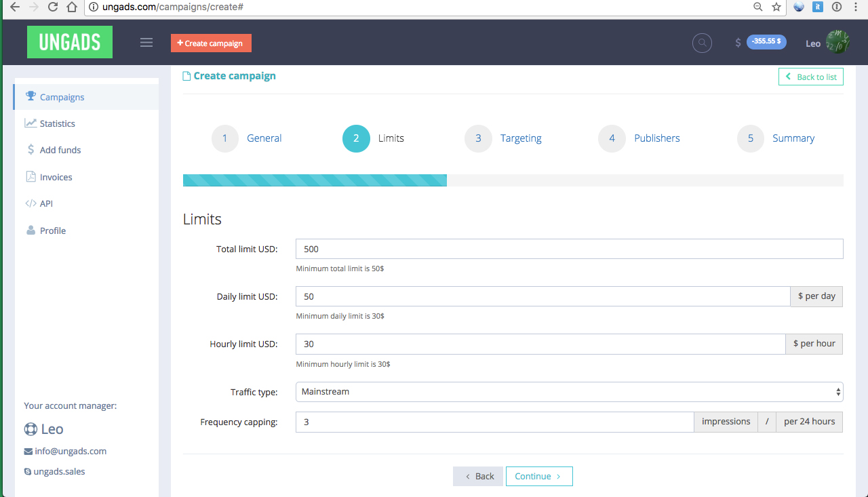This screenshot has width=868, height=497.
Task: Focus the Total limit USD field
Action: click(x=570, y=249)
